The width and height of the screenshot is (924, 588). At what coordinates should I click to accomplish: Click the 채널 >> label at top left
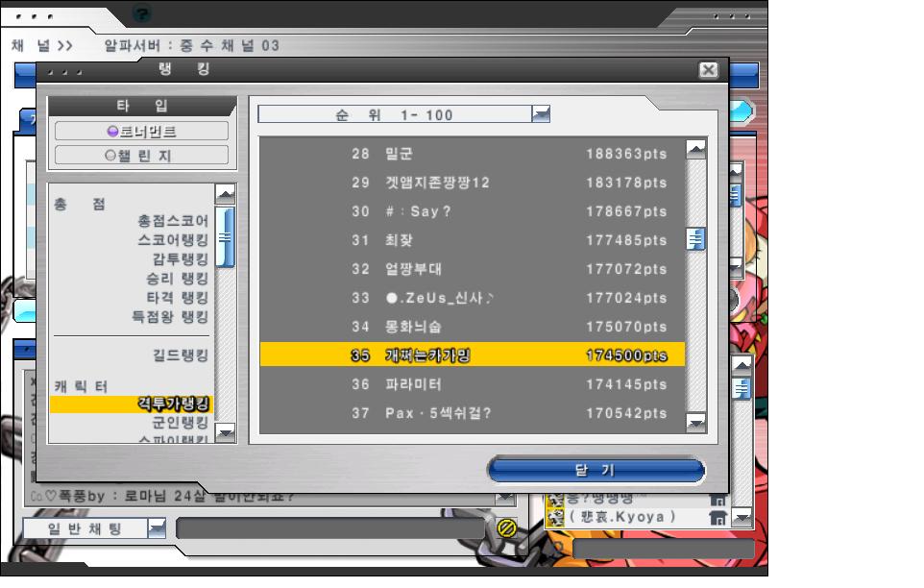coord(42,45)
